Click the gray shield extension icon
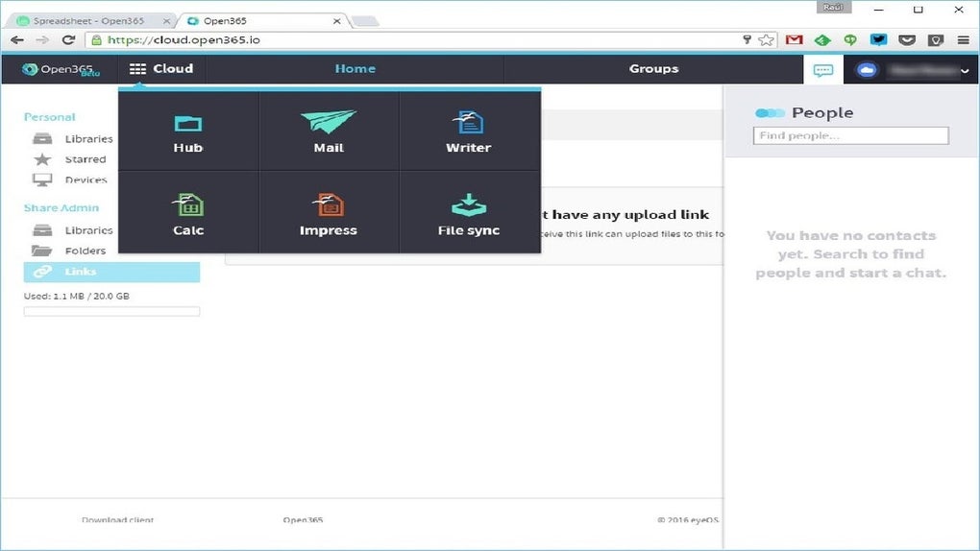Screen dimensions: 980x551 pyautogui.click(x=936, y=40)
